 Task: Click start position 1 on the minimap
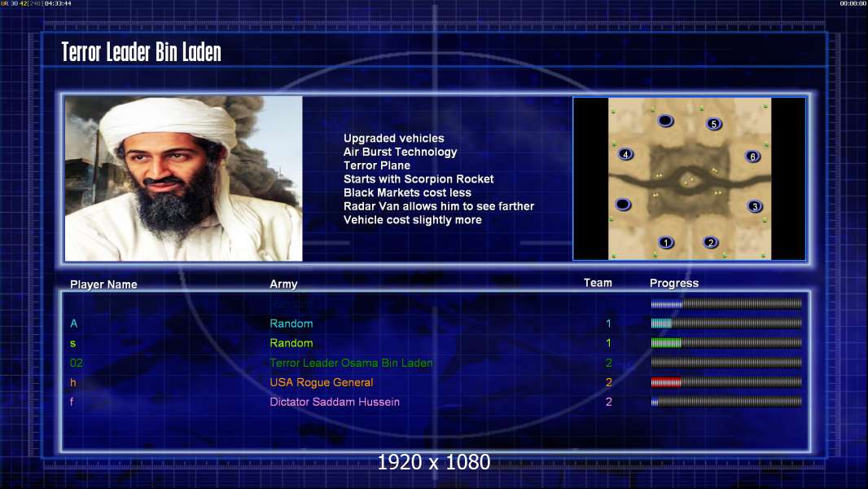pos(666,243)
